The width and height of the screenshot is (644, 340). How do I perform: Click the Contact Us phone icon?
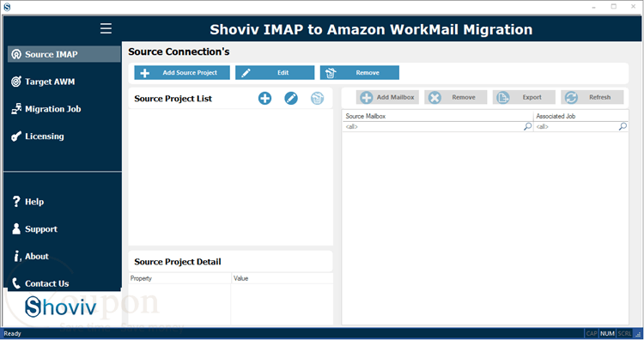[x=16, y=283]
